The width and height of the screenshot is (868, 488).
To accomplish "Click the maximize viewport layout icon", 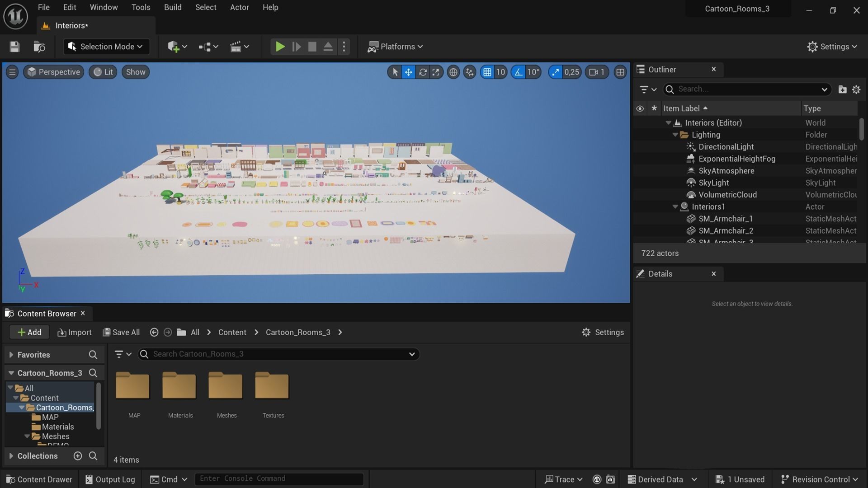I will (620, 72).
